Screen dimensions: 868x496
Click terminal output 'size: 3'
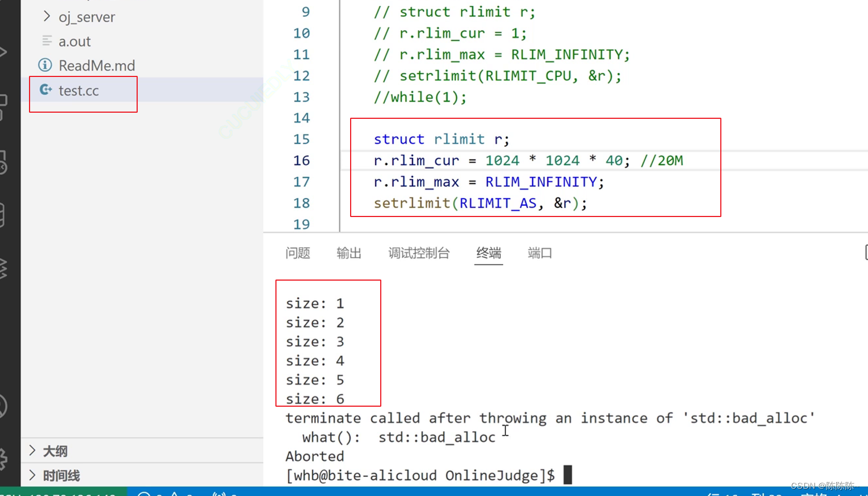click(x=315, y=341)
